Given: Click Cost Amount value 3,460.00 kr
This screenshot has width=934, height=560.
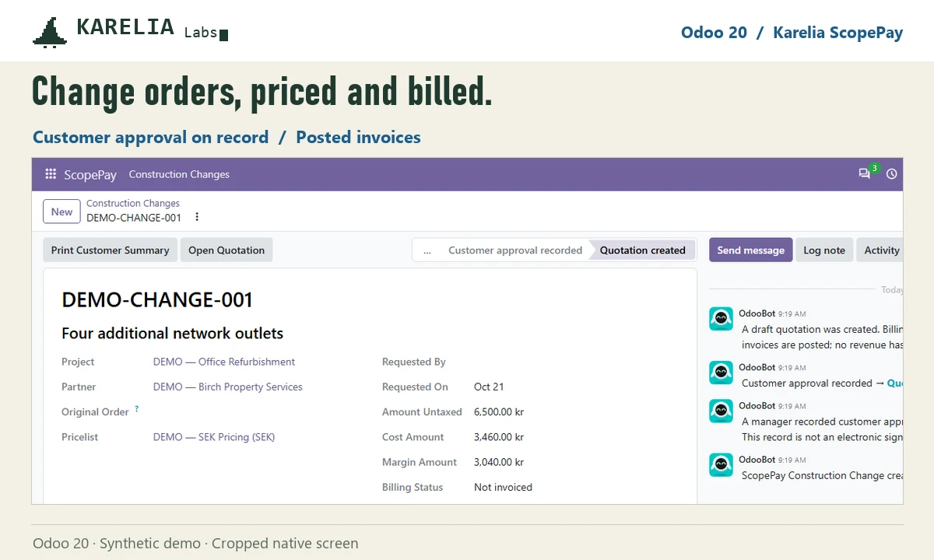Looking at the screenshot, I should (x=499, y=437).
